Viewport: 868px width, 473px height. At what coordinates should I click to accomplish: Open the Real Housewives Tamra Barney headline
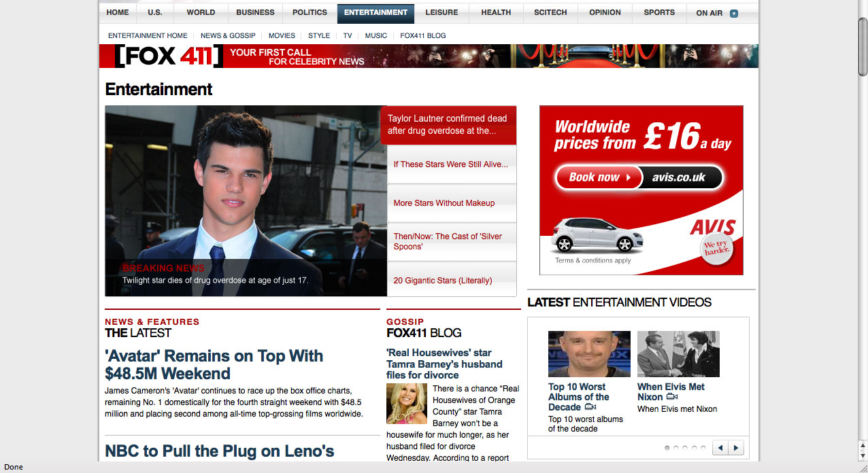click(444, 364)
